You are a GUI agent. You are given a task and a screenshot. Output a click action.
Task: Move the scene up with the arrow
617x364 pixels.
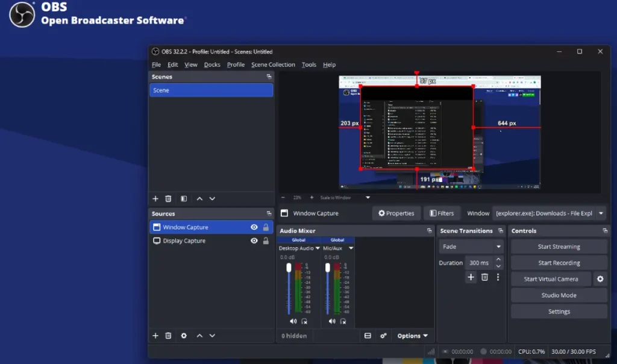[x=199, y=199]
